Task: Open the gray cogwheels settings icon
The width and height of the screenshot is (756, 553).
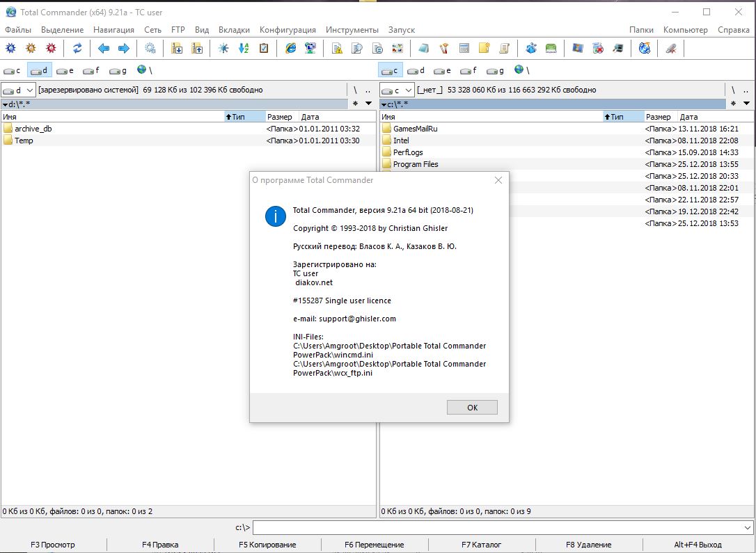Action: tap(150, 48)
